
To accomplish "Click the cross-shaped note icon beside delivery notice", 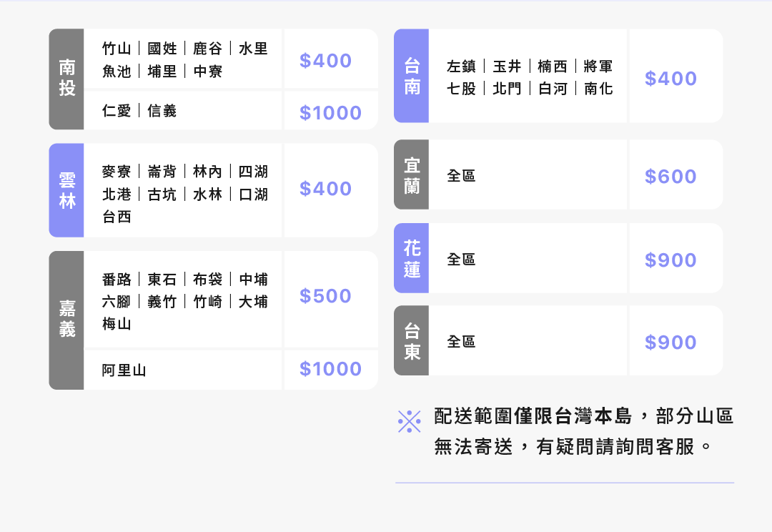I will click(409, 422).
